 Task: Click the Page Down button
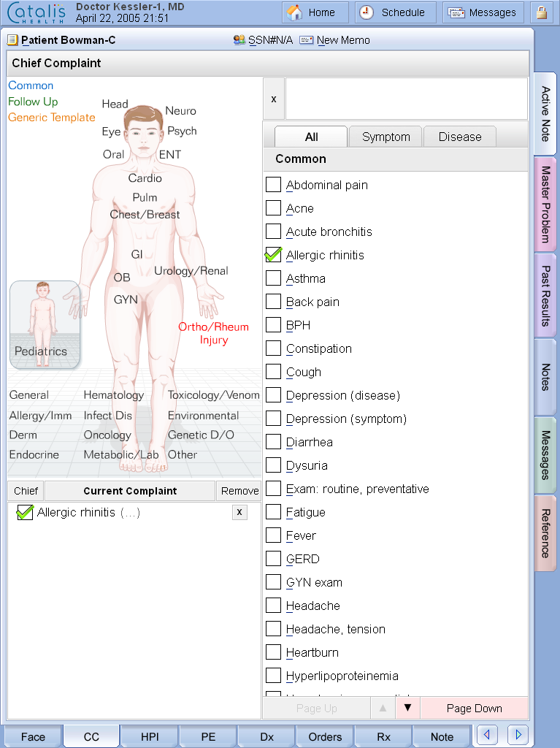[474, 708]
